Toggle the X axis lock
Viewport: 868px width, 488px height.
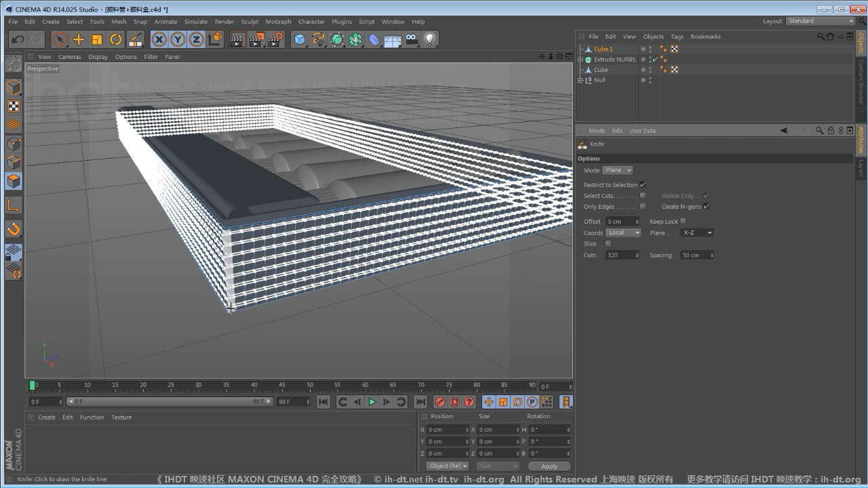coord(159,39)
